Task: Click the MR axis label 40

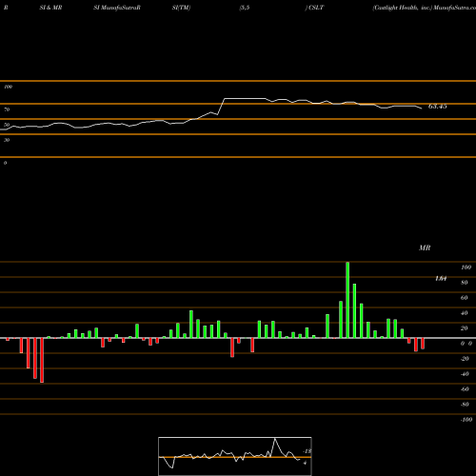Action: [465, 313]
